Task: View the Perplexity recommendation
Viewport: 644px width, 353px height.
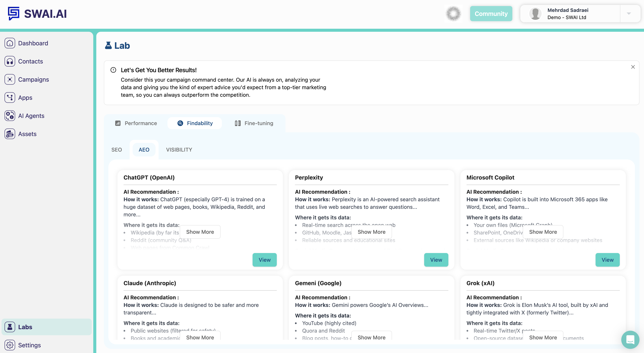Action: (436, 260)
